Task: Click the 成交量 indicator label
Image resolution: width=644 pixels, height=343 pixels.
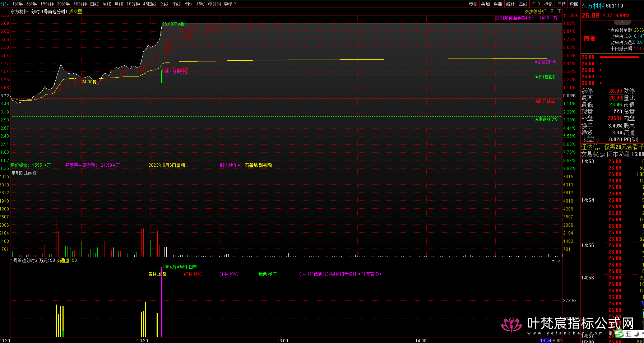Action: 75,11
